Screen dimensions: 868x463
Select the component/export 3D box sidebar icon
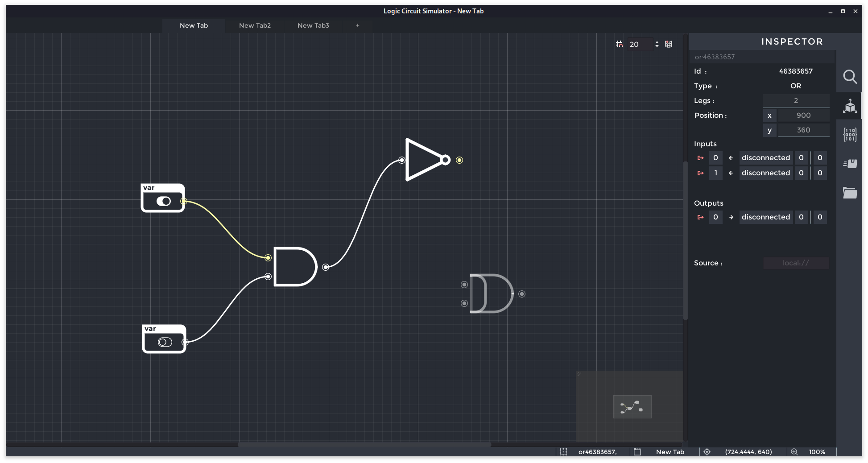(850, 106)
